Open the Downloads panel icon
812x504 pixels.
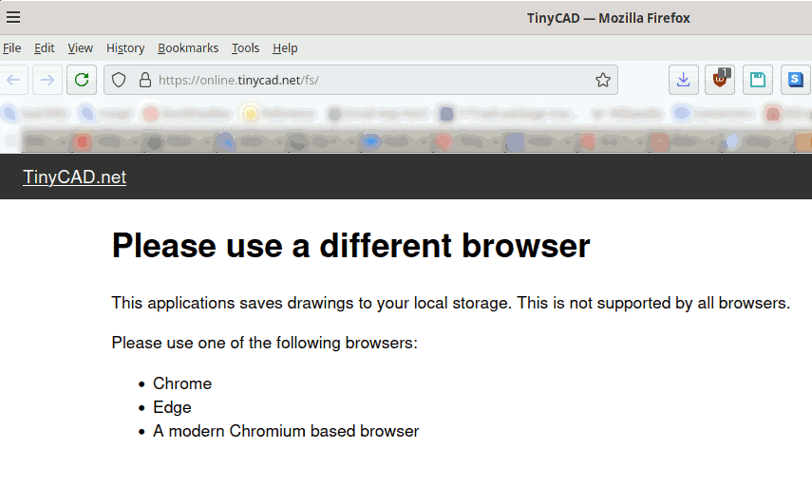point(684,80)
